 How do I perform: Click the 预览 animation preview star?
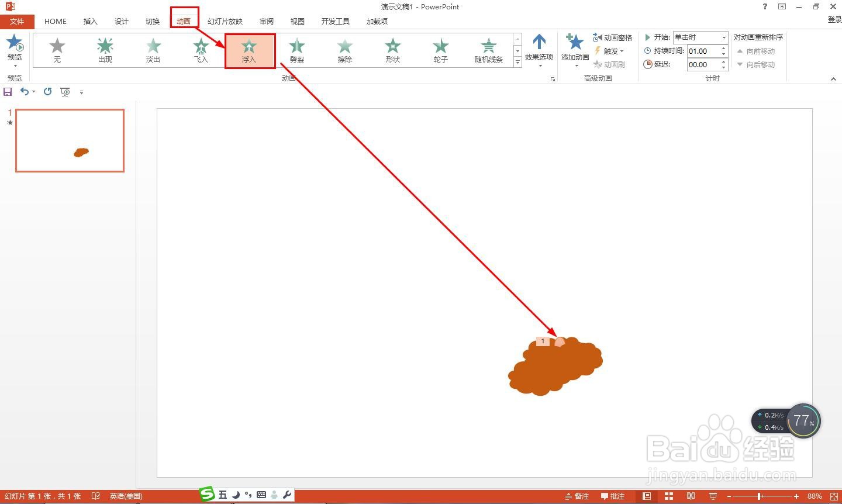tap(15, 43)
